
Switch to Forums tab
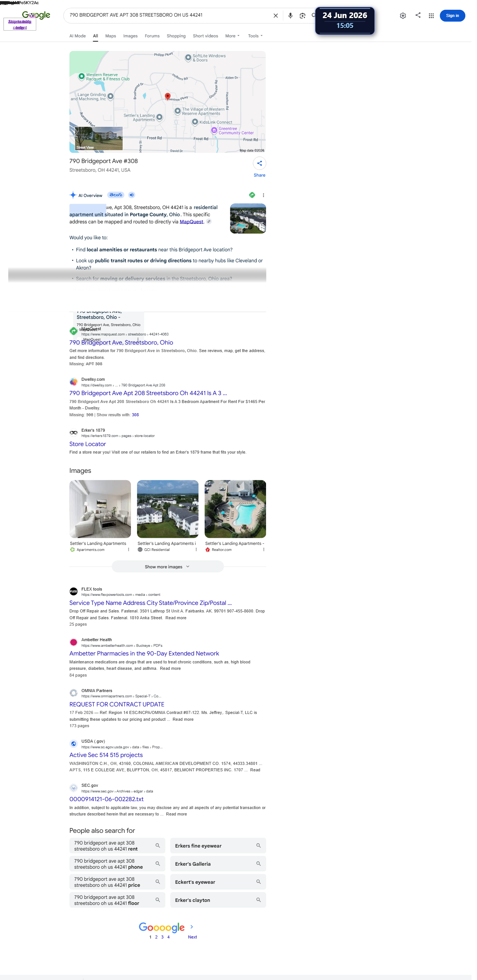pos(154,36)
